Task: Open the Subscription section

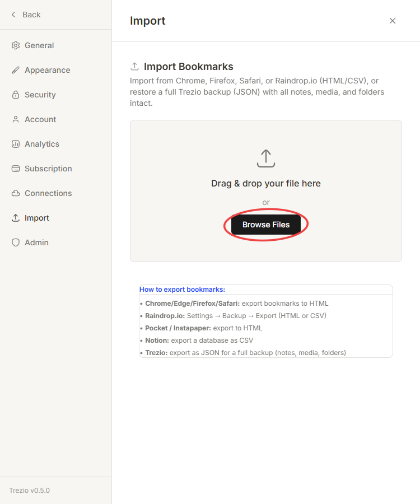Action: coord(48,169)
